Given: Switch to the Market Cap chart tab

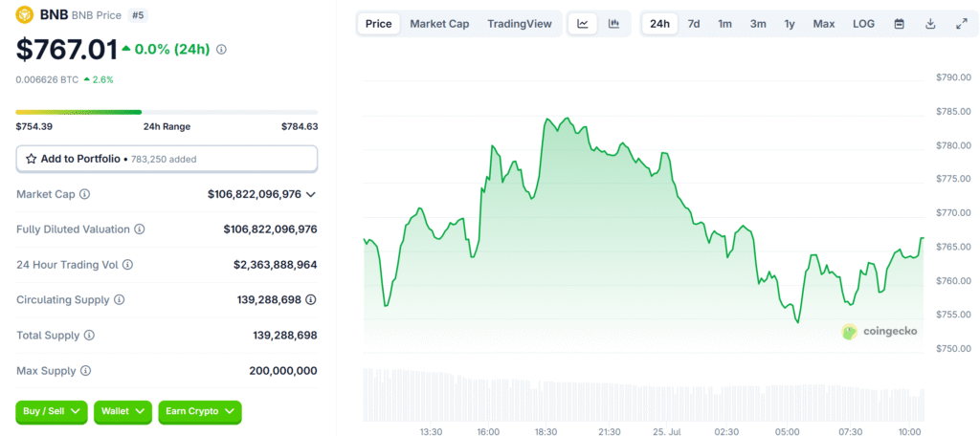Looking at the screenshot, I should (x=439, y=24).
